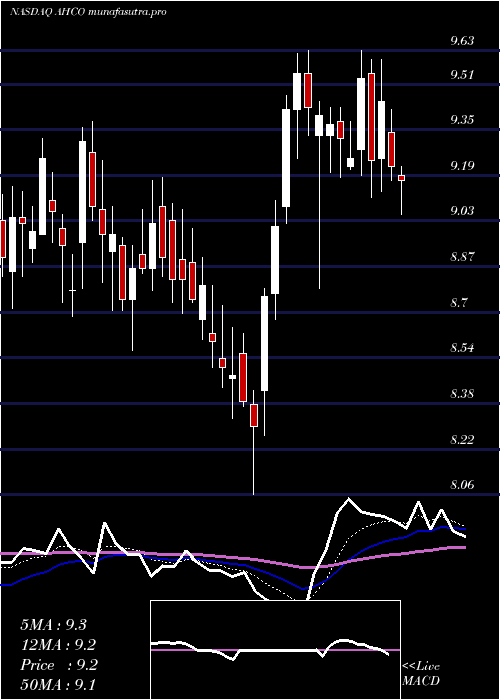Image resolution: width=500 pixels, height=700 pixels.
Task: Click the 9.63 price axis label
Action: click(462, 42)
